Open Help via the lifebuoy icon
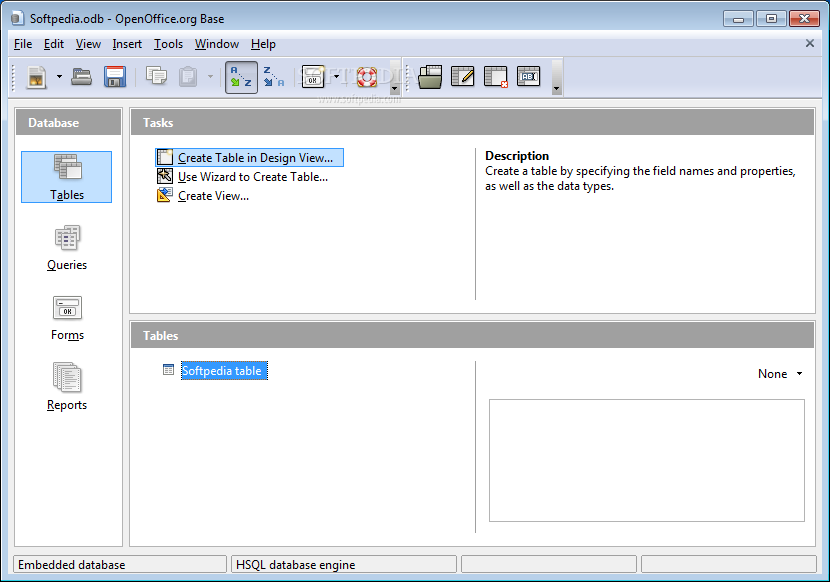830x582 pixels. (366, 77)
